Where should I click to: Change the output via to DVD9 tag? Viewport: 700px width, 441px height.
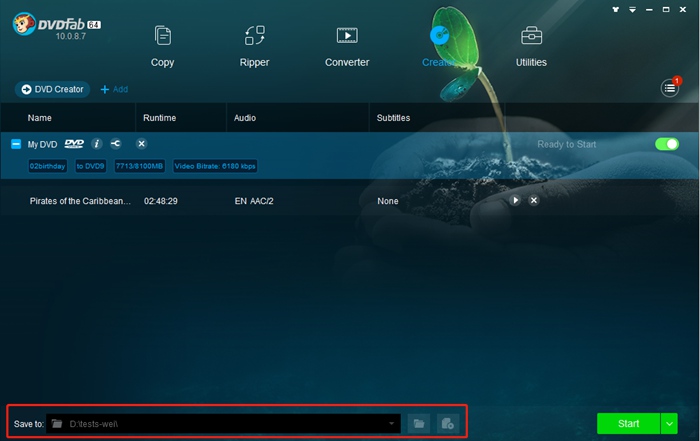click(x=90, y=166)
